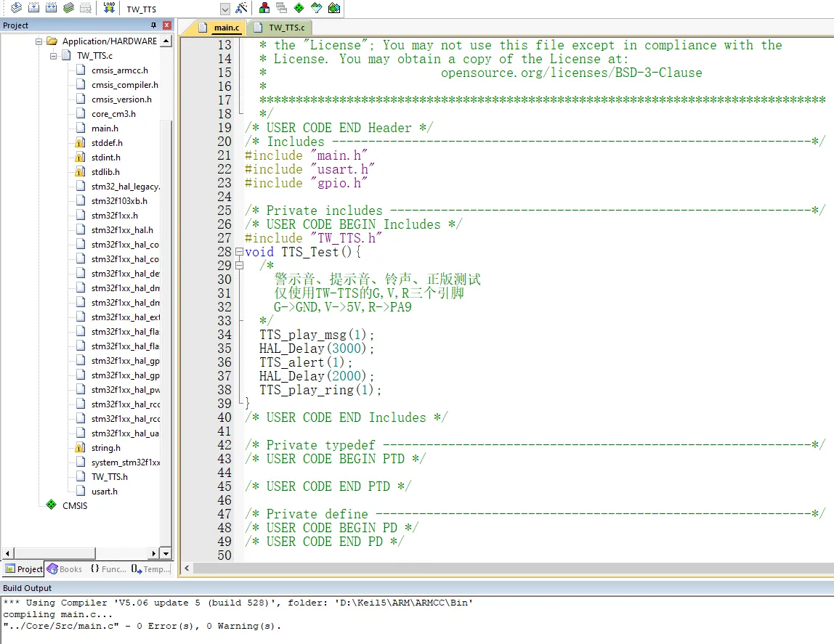Collapse the function fold marker at line 28
This screenshot has height=644, width=834.
click(x=240, y=252)
